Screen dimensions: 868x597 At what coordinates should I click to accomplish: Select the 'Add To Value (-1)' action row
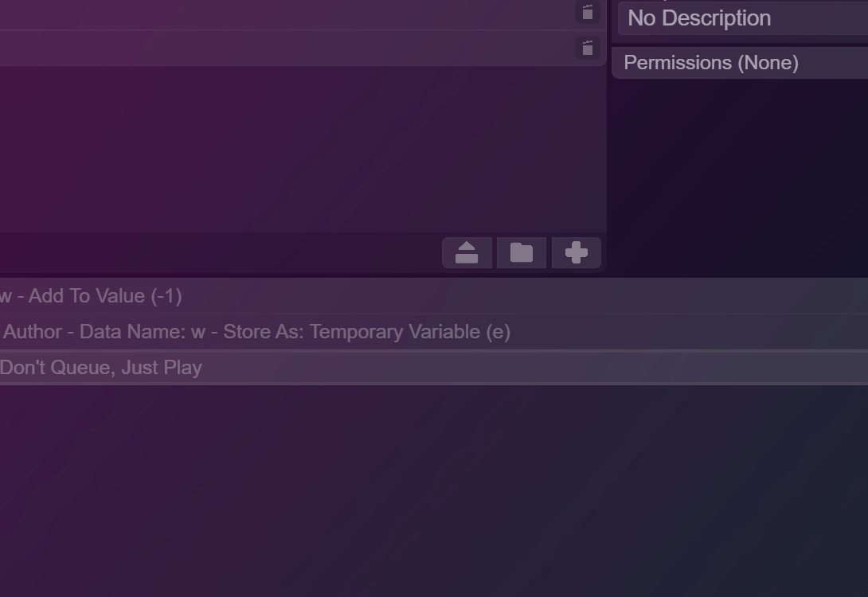pyautogui.click(x=434, y=296)
